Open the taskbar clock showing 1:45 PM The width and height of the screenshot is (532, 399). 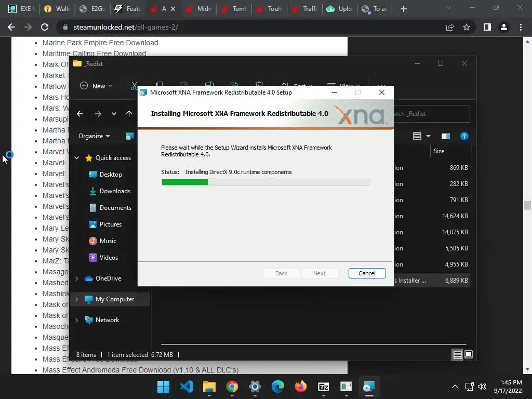coord(508,387)
